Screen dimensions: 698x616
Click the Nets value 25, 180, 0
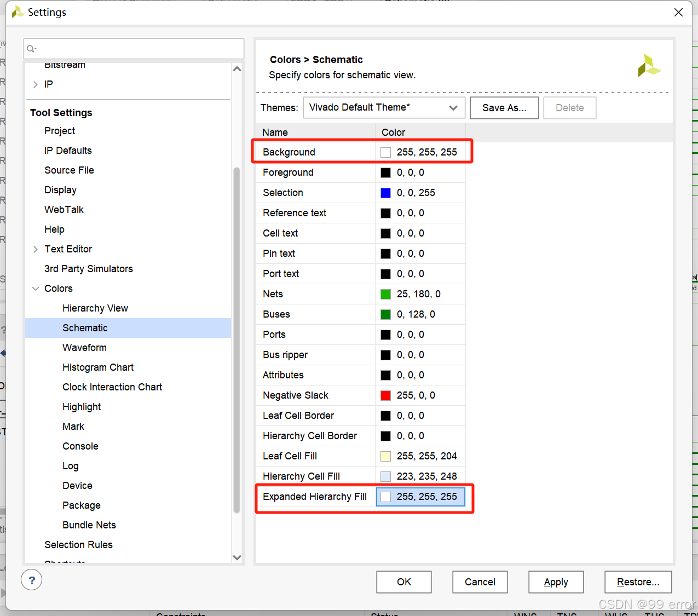tap(419, 294)
